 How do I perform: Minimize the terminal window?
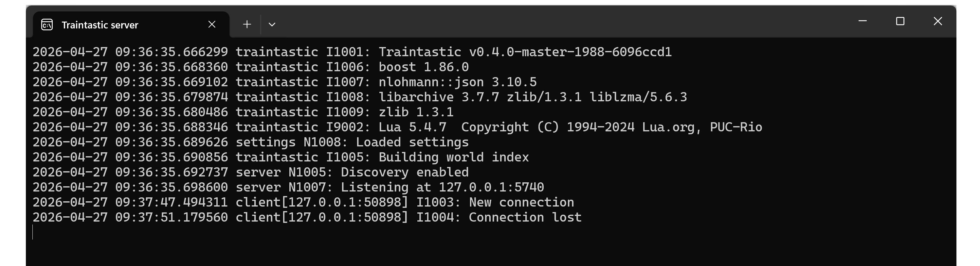pyautogui.click(x=862, y=21)
